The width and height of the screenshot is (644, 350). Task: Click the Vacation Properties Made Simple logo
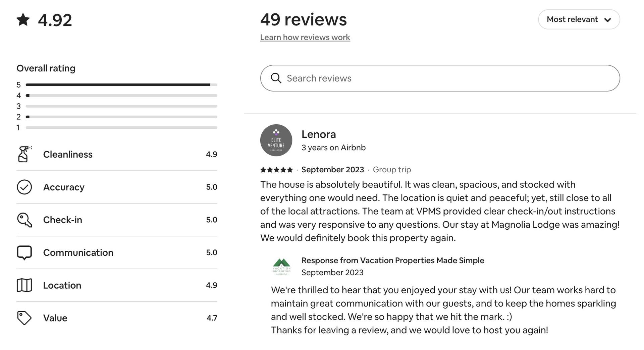[281, 267]
